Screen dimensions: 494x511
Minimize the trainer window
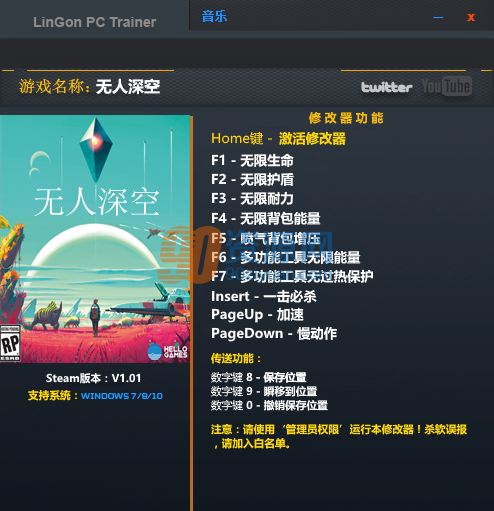[438, 17]
